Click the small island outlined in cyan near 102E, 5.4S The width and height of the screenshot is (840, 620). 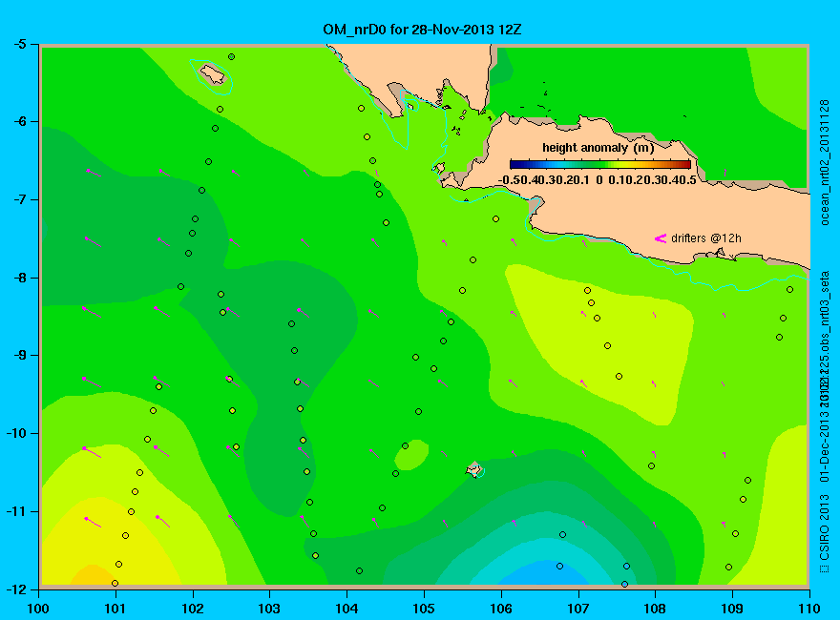point(212,73)
